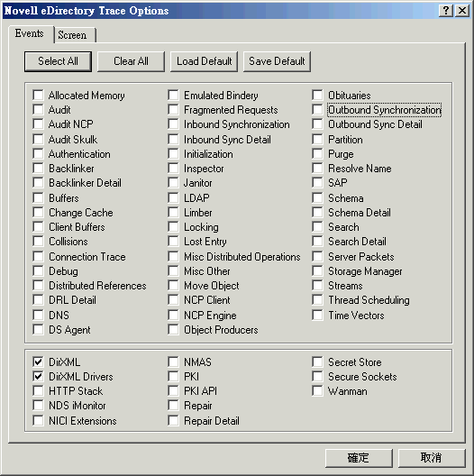474x476 pixels.
Task: Check the Debug checkbox
Action: tap(38, 270)
